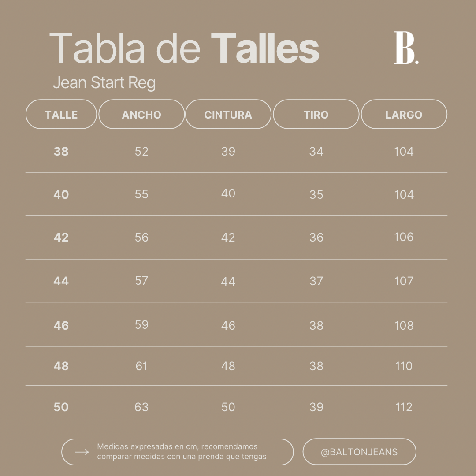Select the TALLE column header pill

pos(61,115)
